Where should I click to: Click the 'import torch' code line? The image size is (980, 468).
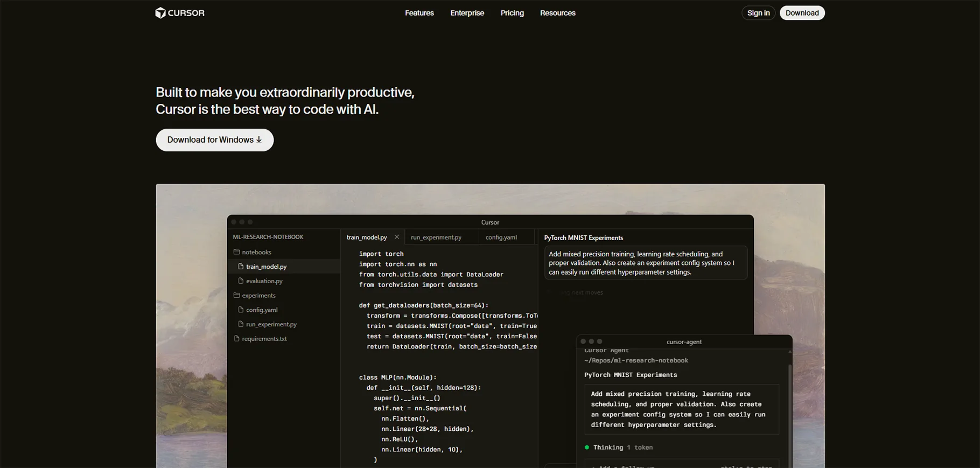pos(381,254)
